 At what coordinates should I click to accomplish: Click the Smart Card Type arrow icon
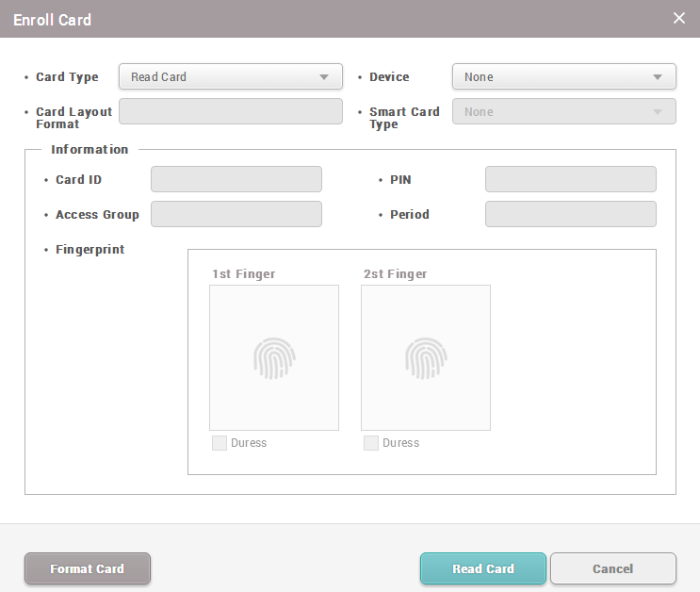658,112
